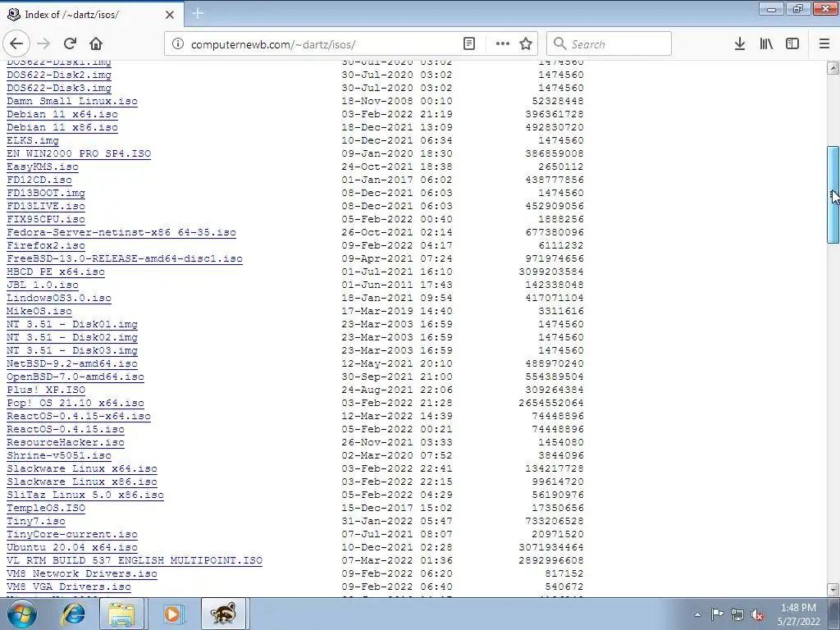
Task: View library history and bookmarks icon
Action: point(766,44)
